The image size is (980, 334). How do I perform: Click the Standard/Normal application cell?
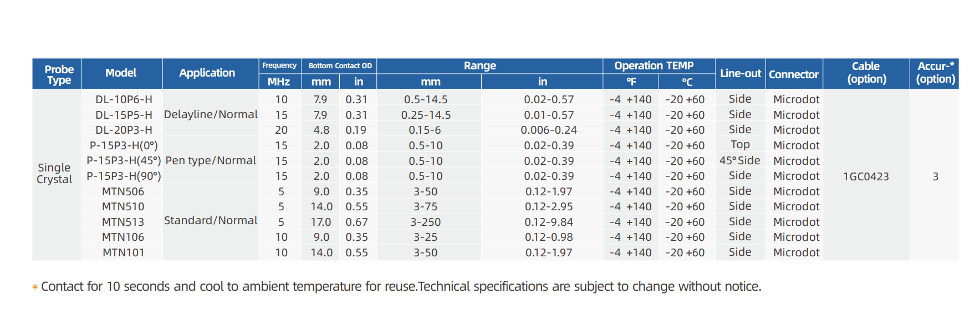[211, 221]
